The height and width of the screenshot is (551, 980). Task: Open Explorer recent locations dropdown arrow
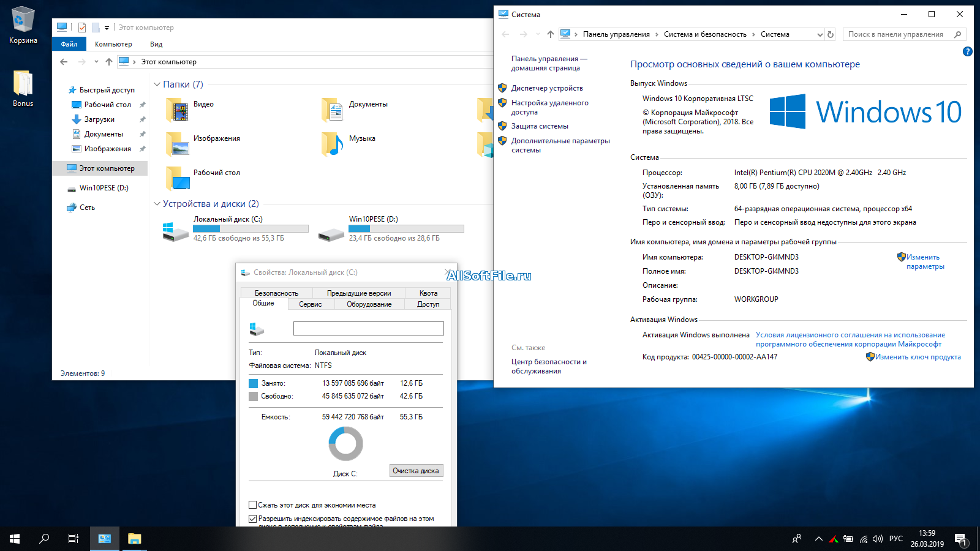point(96,62)
